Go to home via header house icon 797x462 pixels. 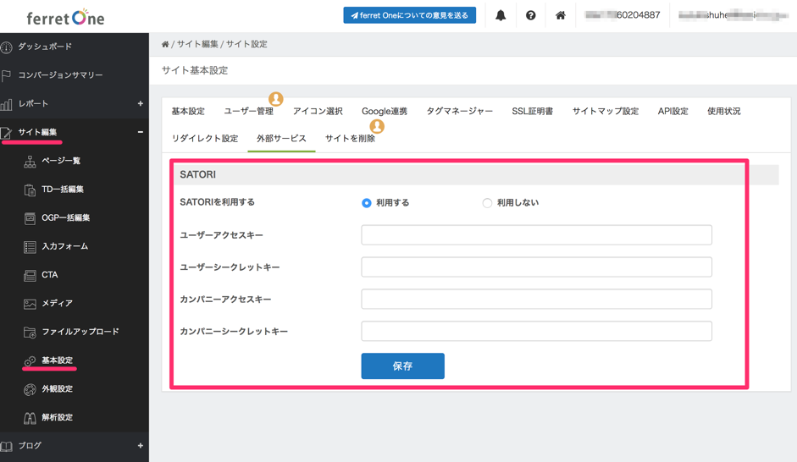pyautogui.click(x=560, y=15)
